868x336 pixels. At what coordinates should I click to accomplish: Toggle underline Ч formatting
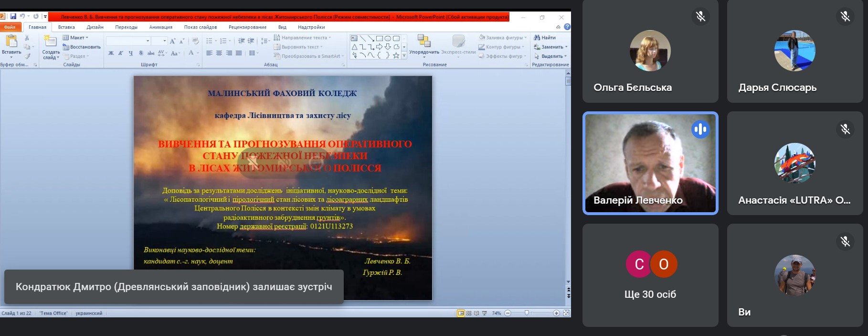[130, 53]
